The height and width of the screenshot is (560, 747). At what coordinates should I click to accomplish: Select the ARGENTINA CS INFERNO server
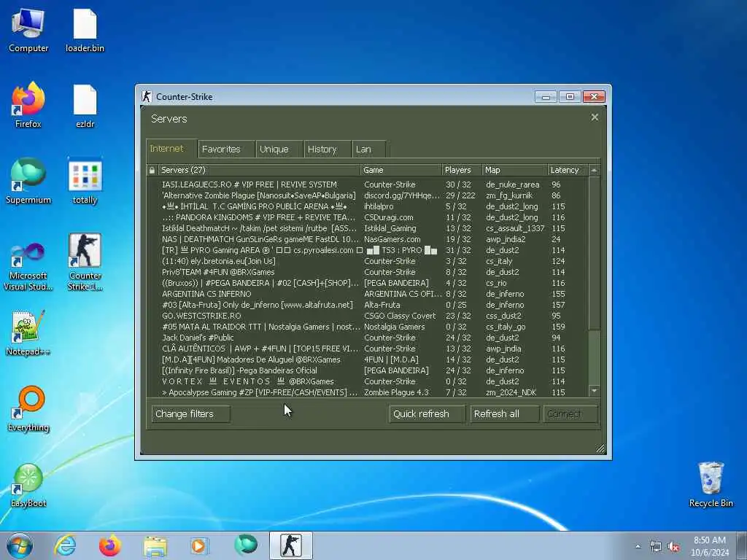[x=368, y=294]
